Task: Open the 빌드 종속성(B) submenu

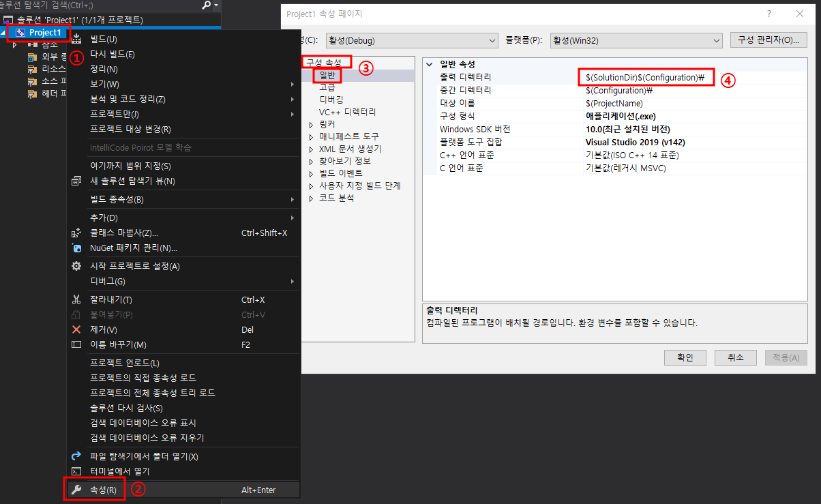Action: click(x=183, y=199)
